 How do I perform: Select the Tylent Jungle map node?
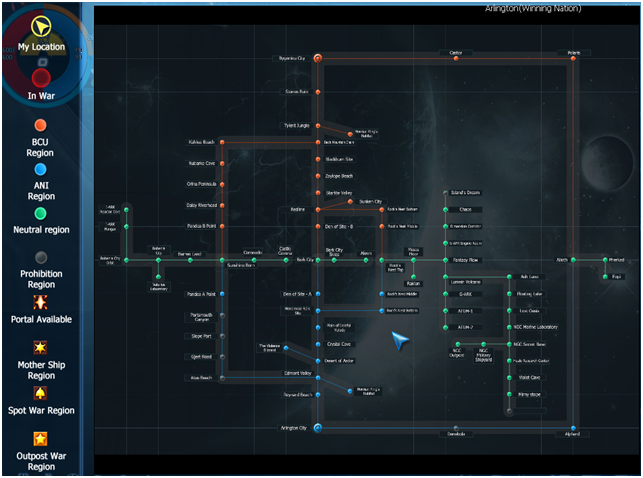(x=318, y=125)
